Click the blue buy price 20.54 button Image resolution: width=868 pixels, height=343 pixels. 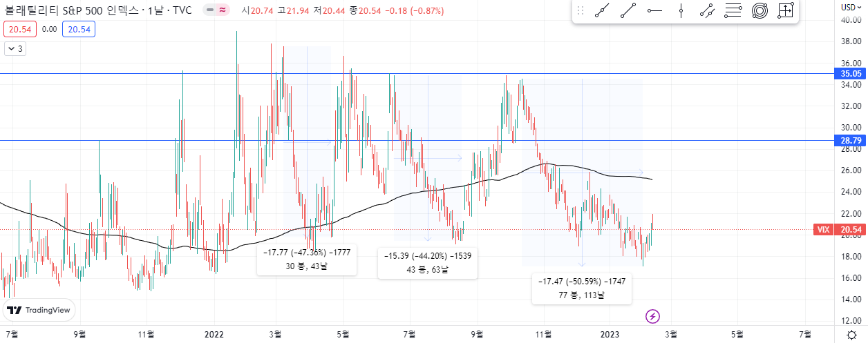(x=77, y=29)
